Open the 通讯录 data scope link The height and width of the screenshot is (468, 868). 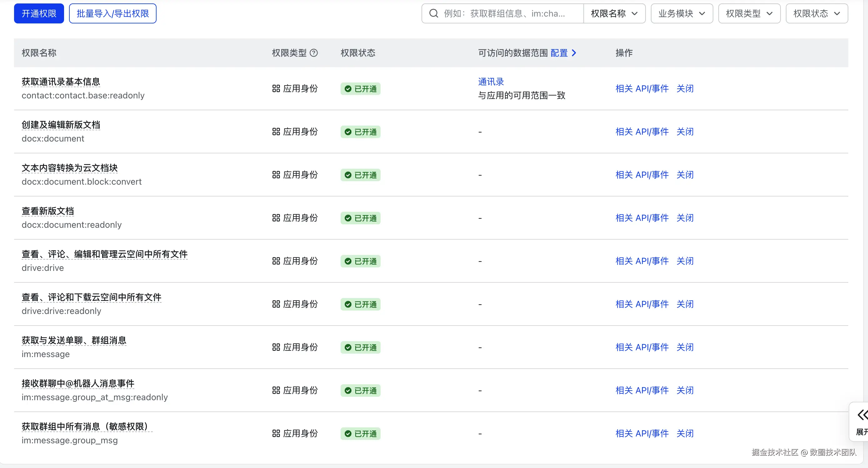[x=491, y=82]
